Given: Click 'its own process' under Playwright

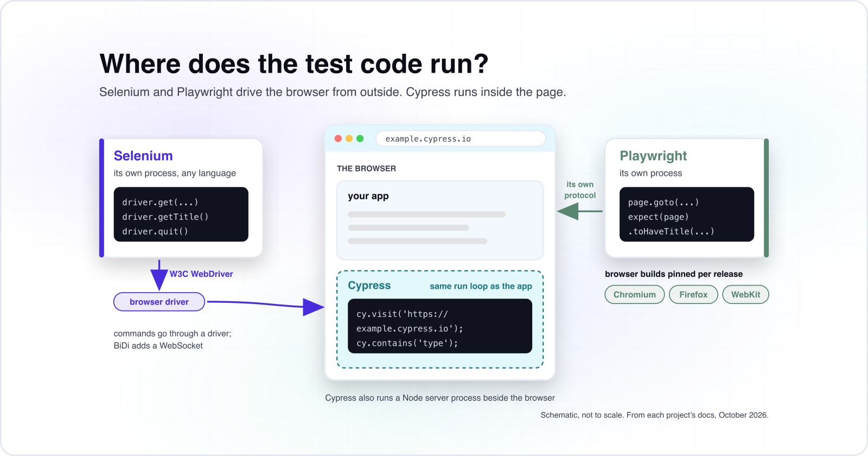Looking at the screenshot, I should (x=650, y=173).
